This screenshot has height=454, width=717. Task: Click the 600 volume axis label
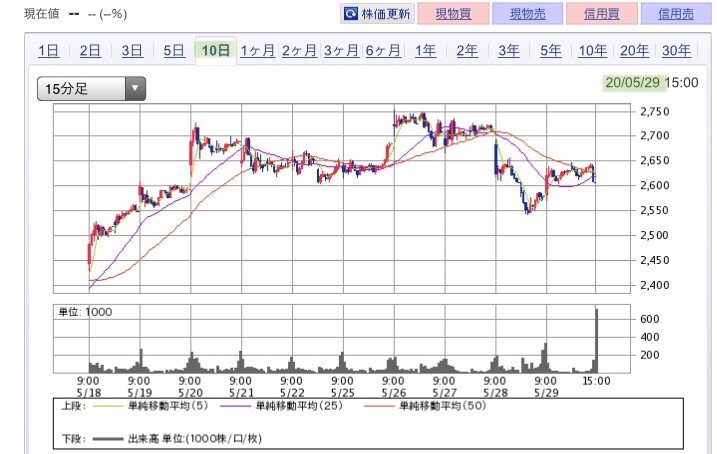[649, 319]
